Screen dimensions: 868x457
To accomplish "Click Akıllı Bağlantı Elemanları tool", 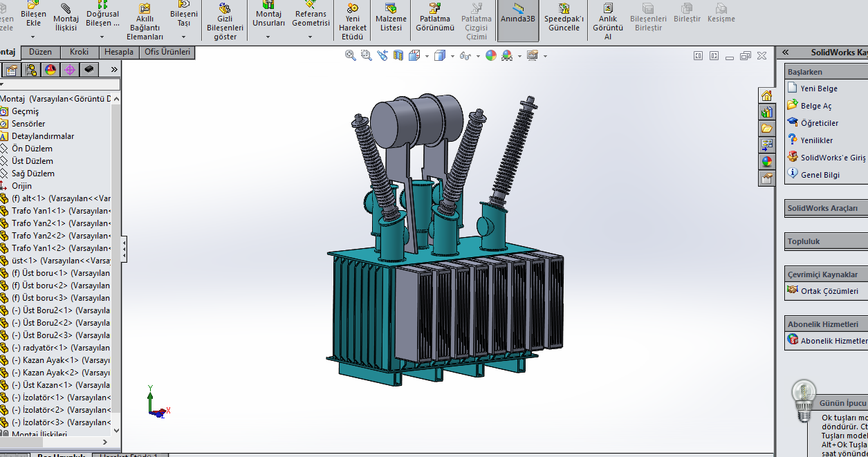I will coord(145,21).
